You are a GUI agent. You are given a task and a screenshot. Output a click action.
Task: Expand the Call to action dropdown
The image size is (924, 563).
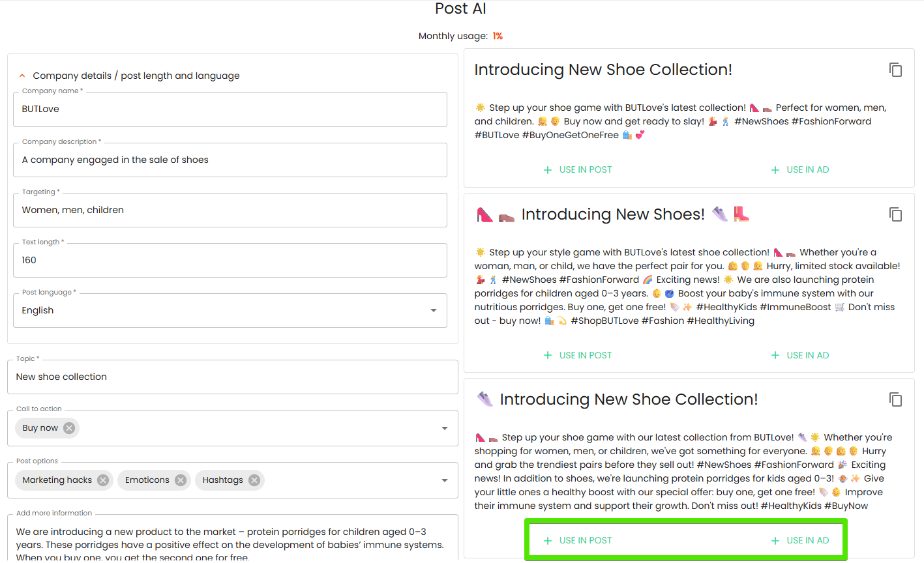[x=445, y=428]
